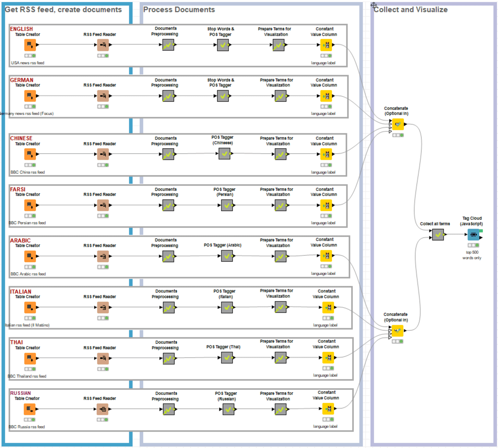Click the 'BBC Arabic rss feed' label
The image size is (498, 448).
[28, 274]
